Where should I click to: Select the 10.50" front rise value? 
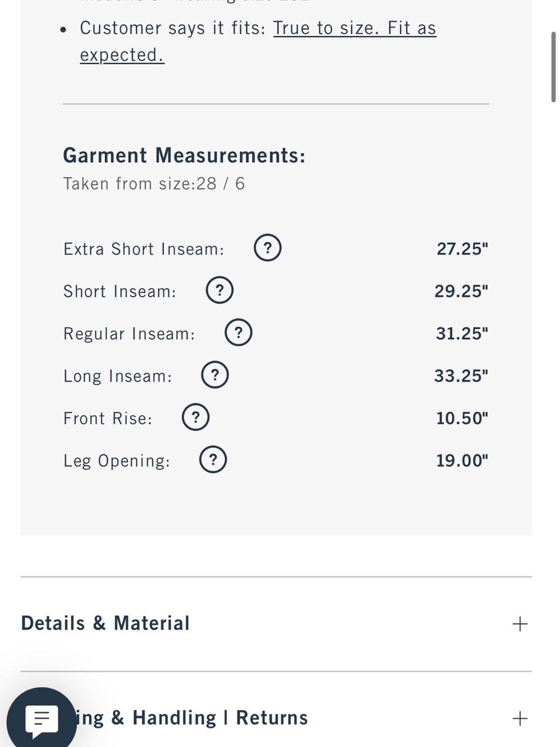463,418
